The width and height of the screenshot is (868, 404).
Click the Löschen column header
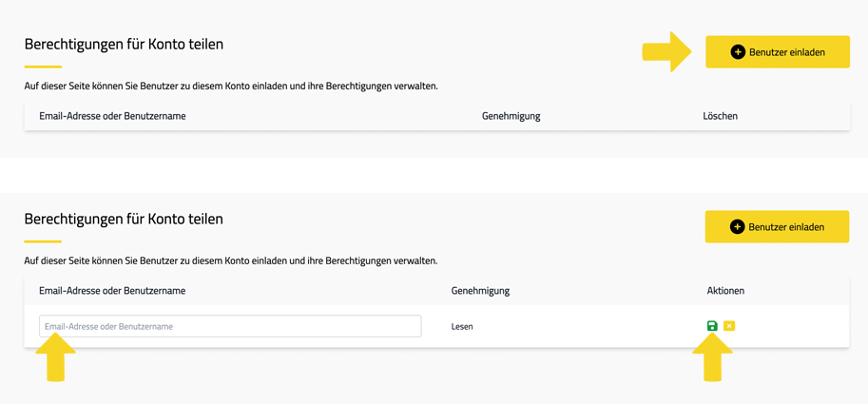pos(720,116)
